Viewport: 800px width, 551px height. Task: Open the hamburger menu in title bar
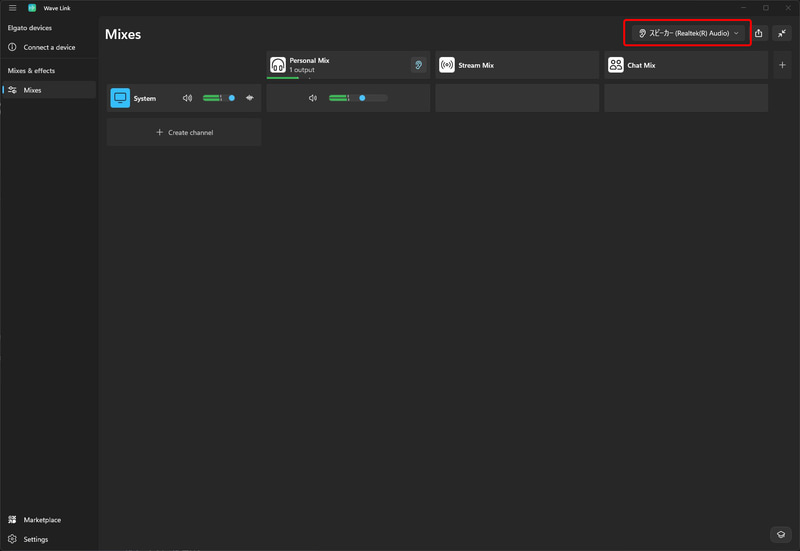[12, 8]
